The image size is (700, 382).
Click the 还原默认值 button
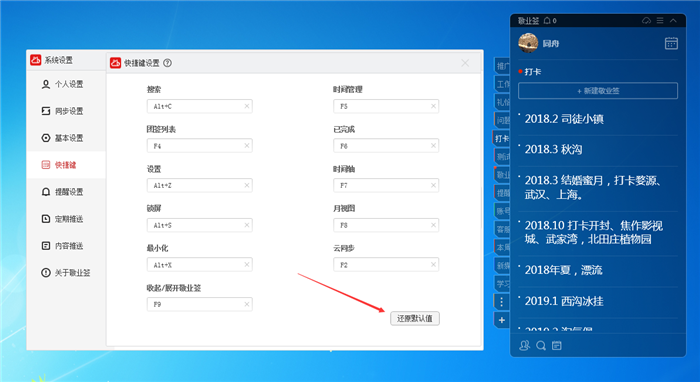(415, 318)
